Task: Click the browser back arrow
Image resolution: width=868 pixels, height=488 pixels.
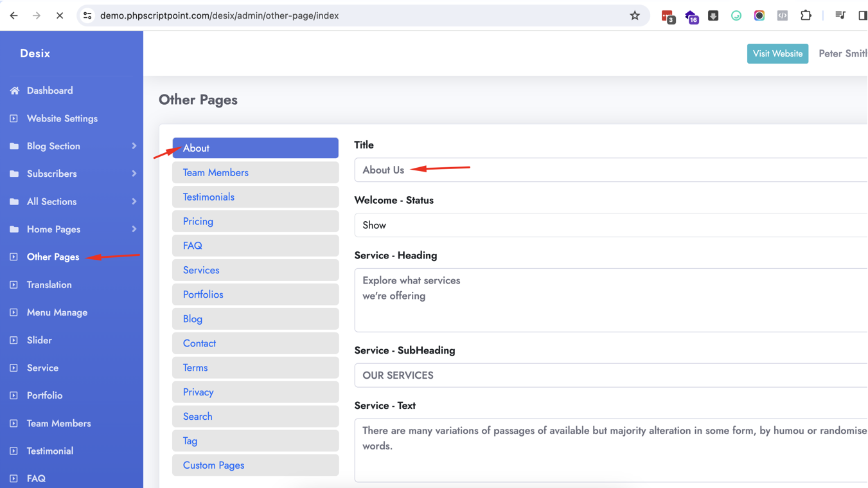Action: 14,15
